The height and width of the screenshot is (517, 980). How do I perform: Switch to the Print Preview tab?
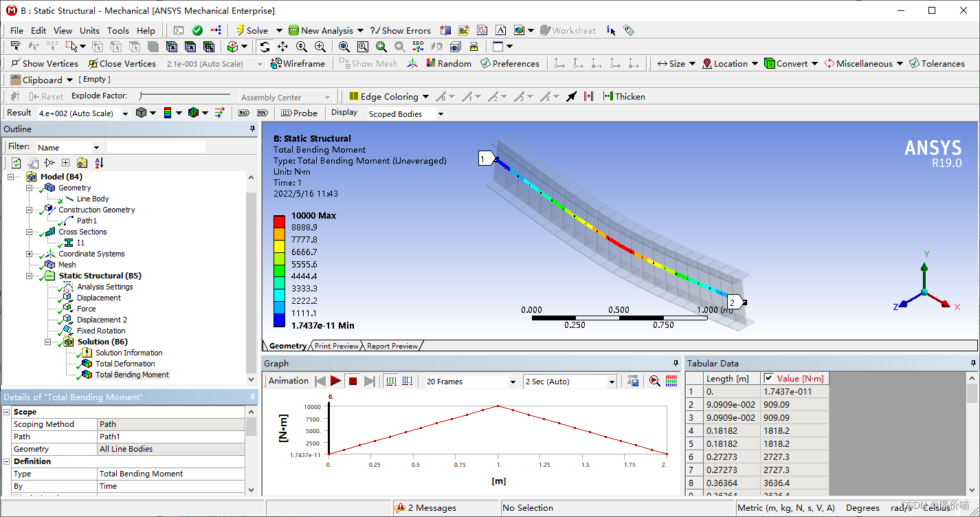pos(337,346)
